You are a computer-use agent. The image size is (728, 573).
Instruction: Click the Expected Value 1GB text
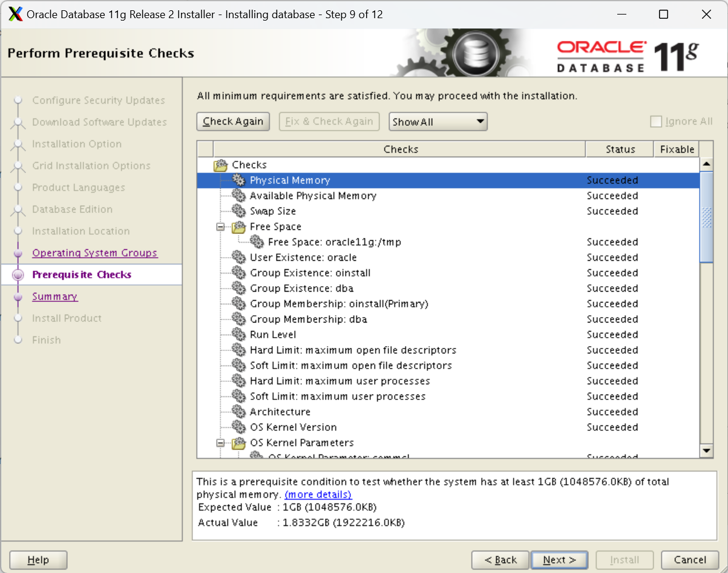[330, 507]
